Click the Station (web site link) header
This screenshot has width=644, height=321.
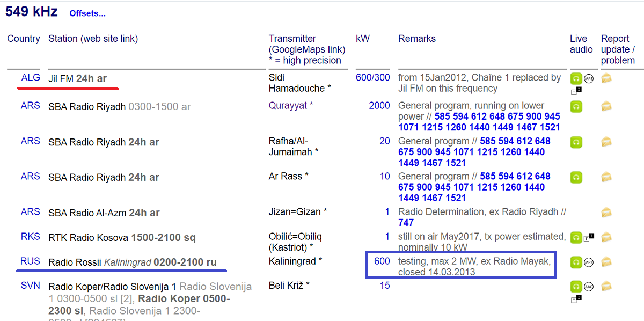[x=93, y=39]
